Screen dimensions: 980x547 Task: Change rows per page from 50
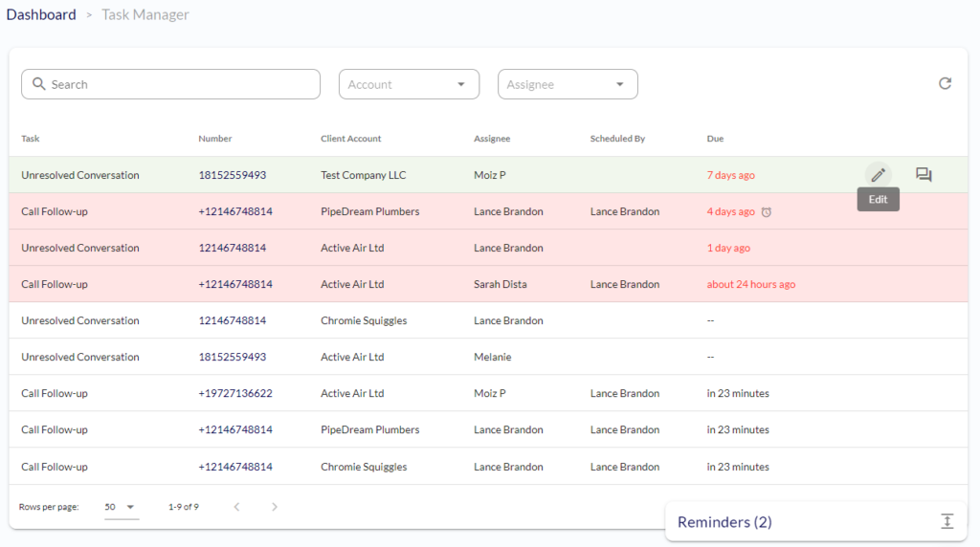click(x=121, y=507)
